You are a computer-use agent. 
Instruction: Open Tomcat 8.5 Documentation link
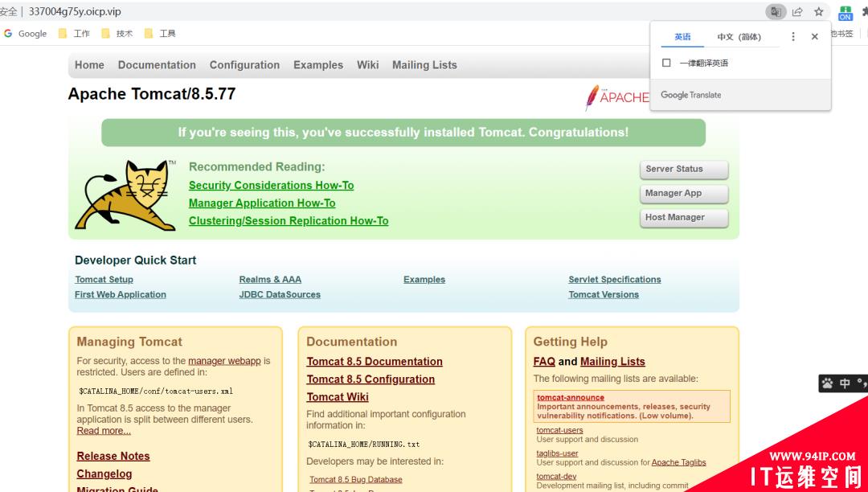pos(375,362)
